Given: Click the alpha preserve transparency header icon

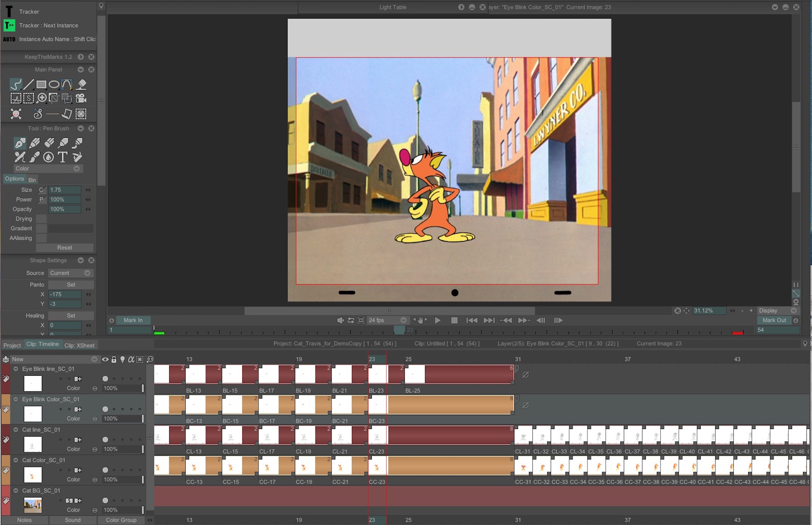Looking at the screenshot, I should pos(131,359).
